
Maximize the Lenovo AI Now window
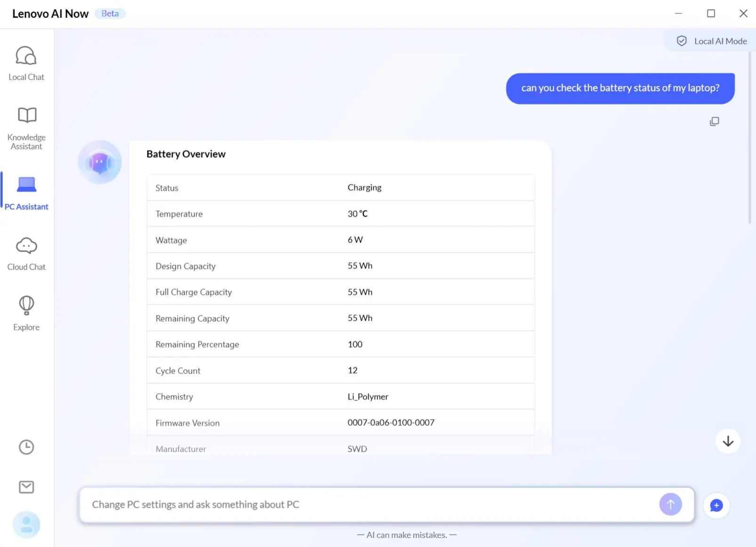[711, 14]
